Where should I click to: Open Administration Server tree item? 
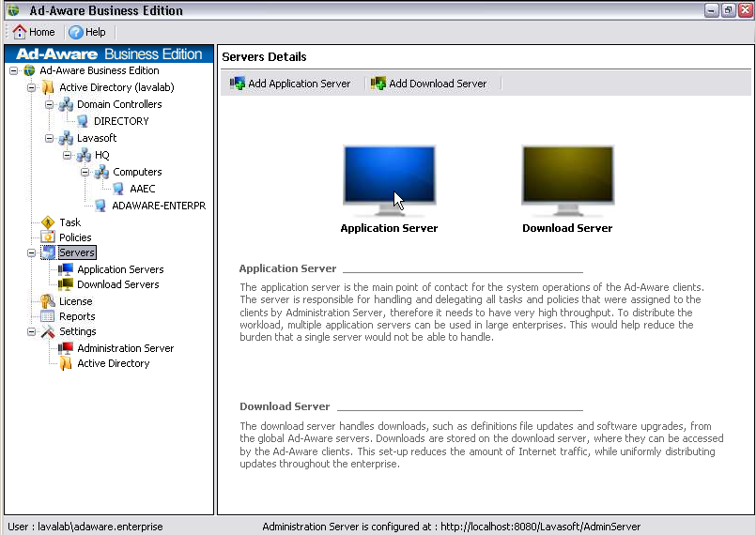125,348
